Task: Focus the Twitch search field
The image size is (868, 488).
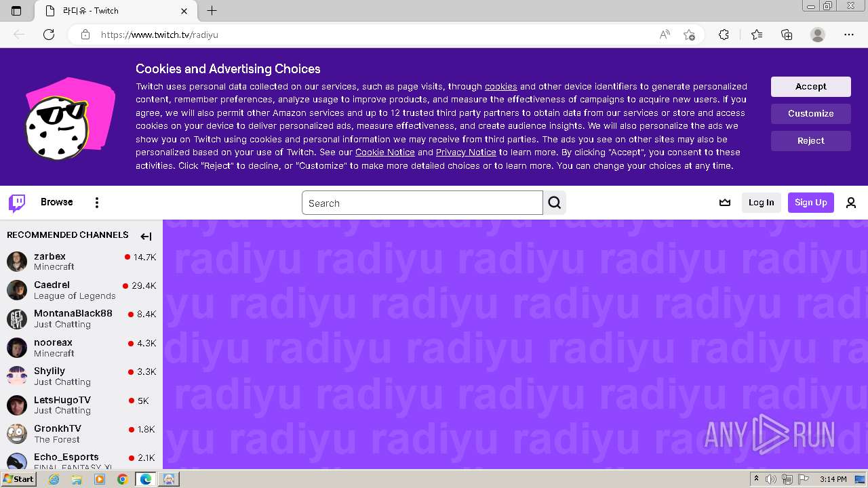Action: pos(422,203)
